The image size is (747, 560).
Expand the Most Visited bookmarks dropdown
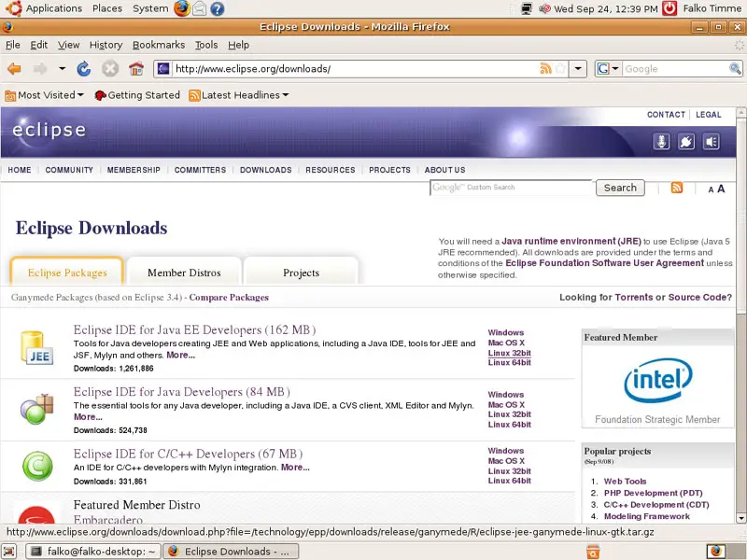coord(80,95)
